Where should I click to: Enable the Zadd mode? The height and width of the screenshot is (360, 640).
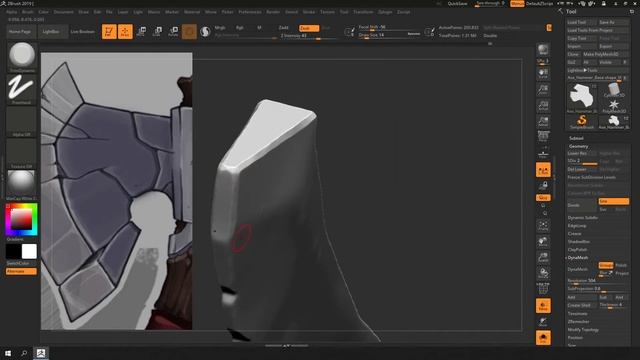point(283,28)
